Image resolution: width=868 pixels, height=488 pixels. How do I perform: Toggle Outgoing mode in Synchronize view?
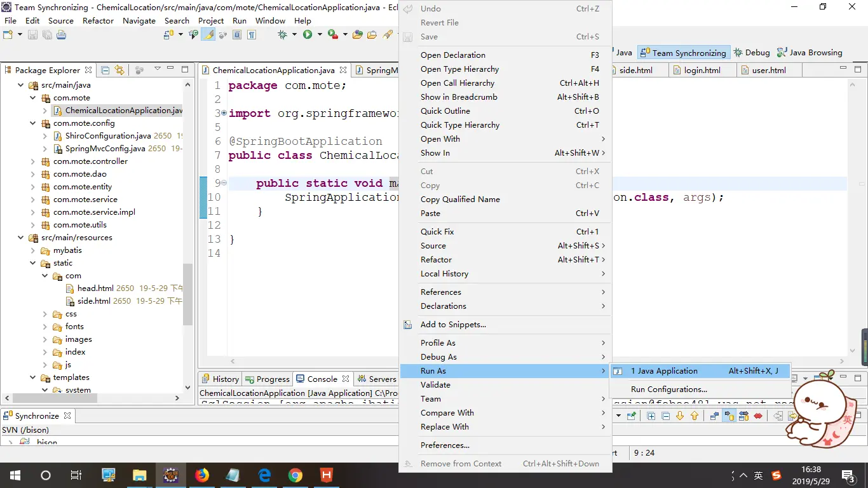pyautogui.click(x=729, y=416)
